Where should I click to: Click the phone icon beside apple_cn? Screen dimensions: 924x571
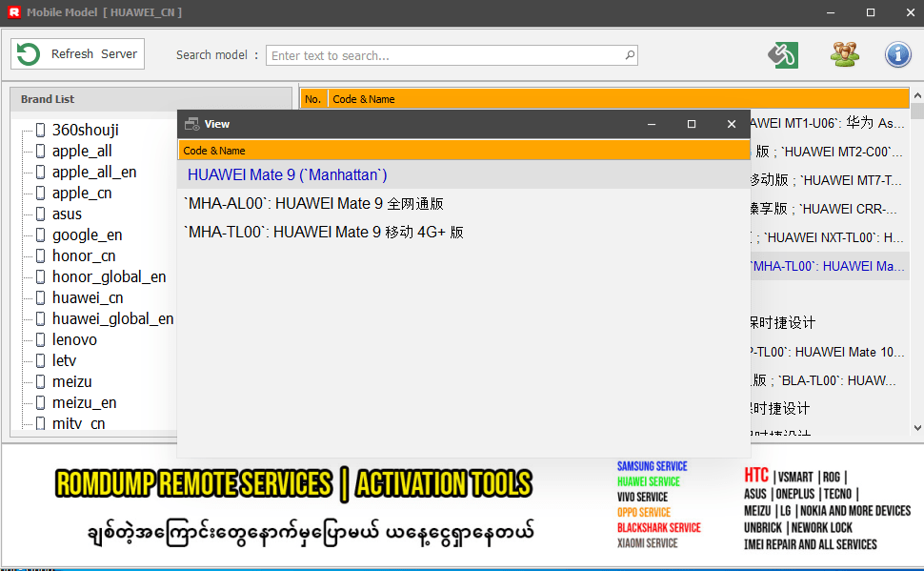[41, 193]
